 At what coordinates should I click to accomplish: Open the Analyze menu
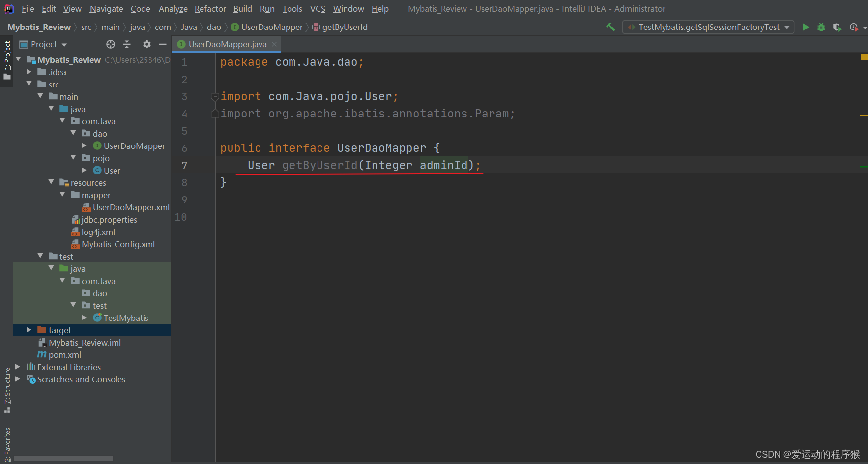coord(173,9)
